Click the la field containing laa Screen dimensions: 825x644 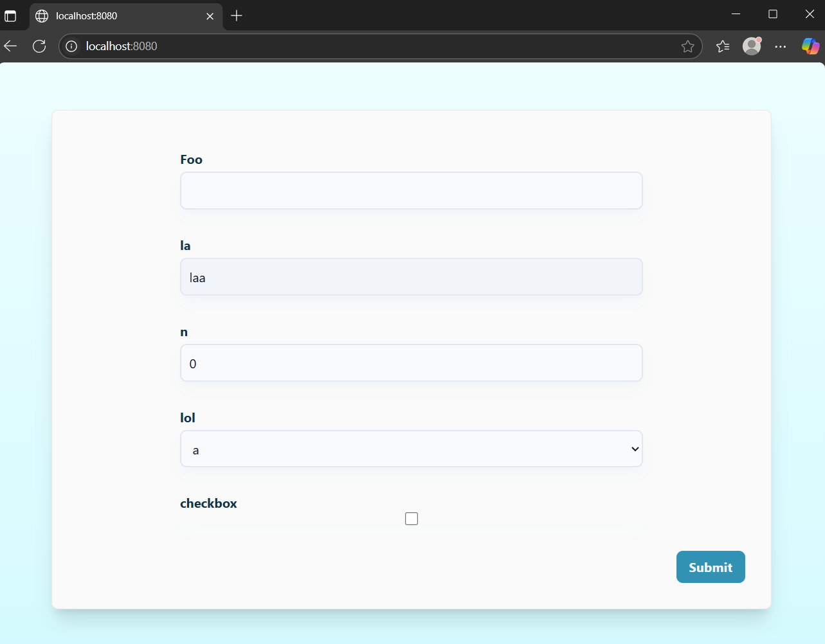click(x=412, y=277)
